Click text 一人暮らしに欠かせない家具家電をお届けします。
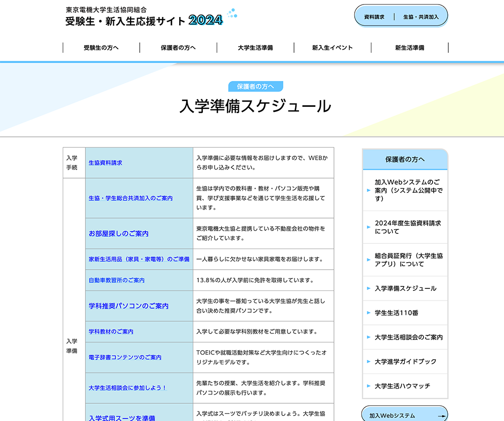Screen dimensions: 504x421 [x=260, y=259]
